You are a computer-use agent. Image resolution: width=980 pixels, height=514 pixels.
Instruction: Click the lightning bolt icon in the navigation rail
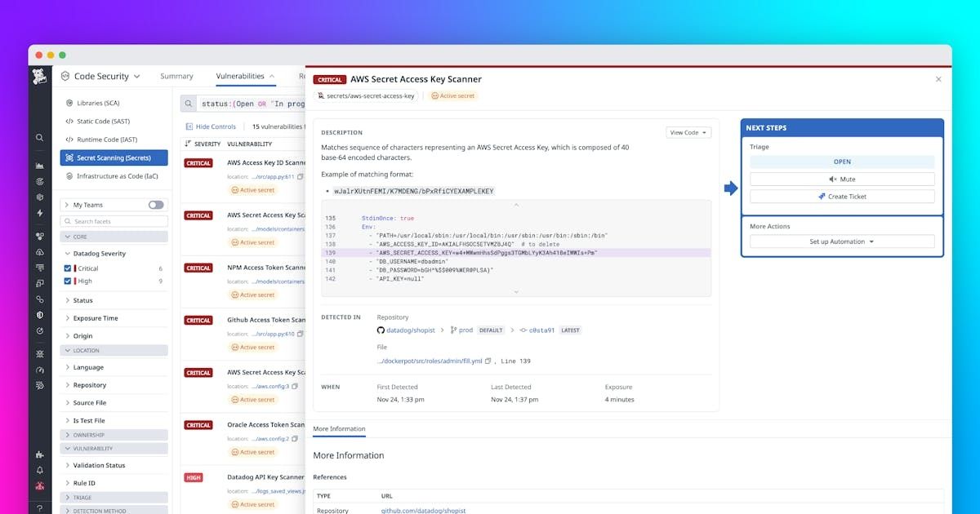tap(39, 213)
